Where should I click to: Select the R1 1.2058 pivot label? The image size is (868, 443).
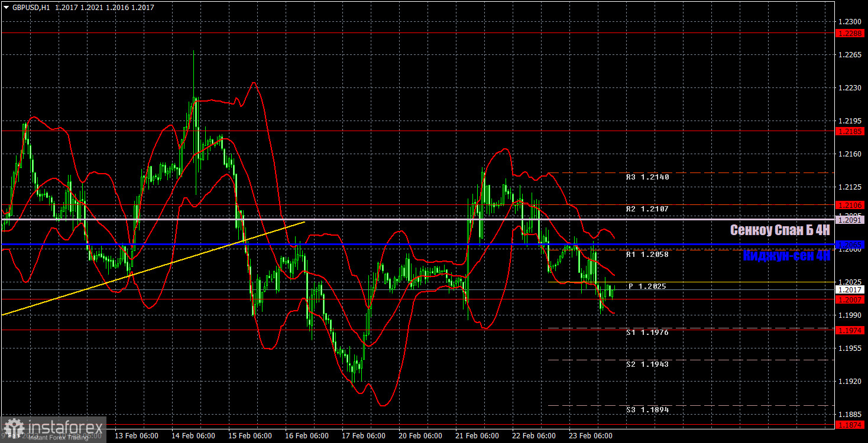(x=647, y=254)
